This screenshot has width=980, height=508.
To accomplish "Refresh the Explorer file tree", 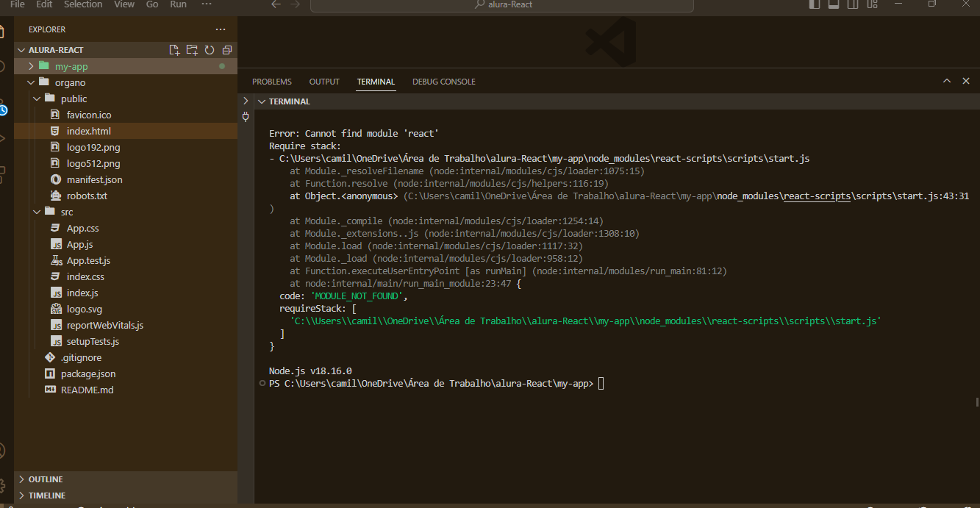I will pyautogui.click(x=210, y=50).
